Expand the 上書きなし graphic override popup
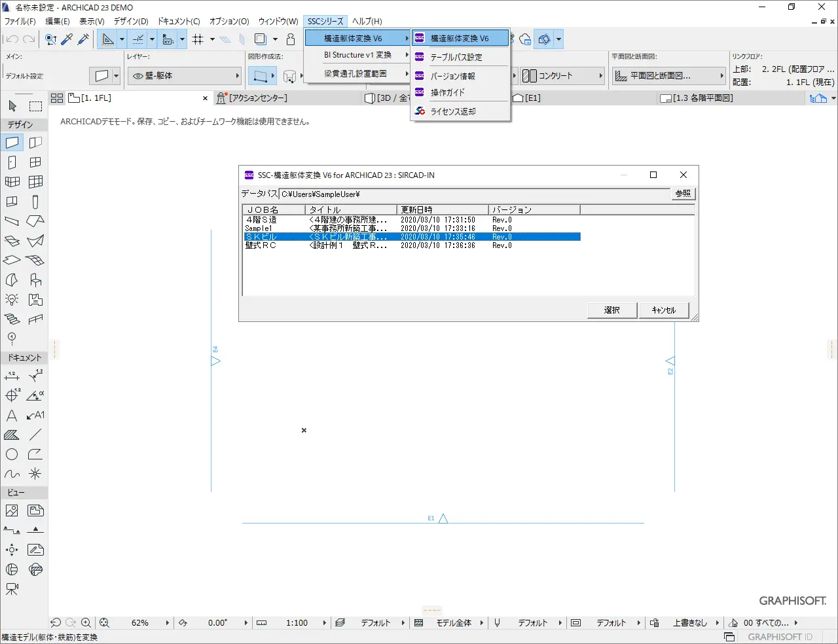This screenshot has width=838, height=644. [x=718, y=623]
